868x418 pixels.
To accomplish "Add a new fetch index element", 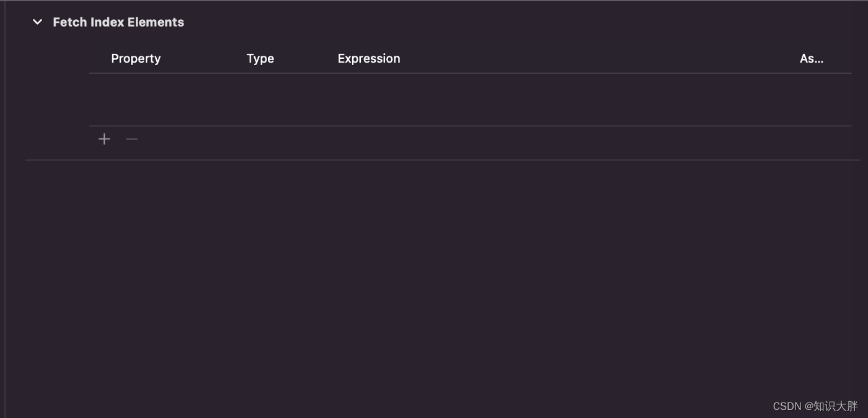I will pos(104,139).
